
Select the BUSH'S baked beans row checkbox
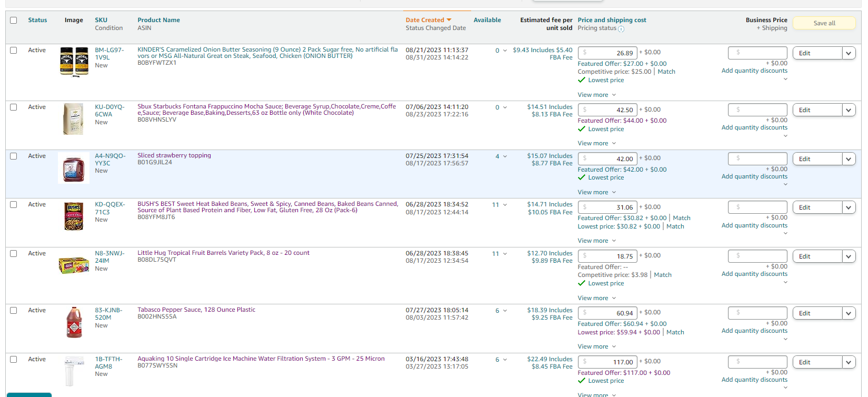point(14,204)
